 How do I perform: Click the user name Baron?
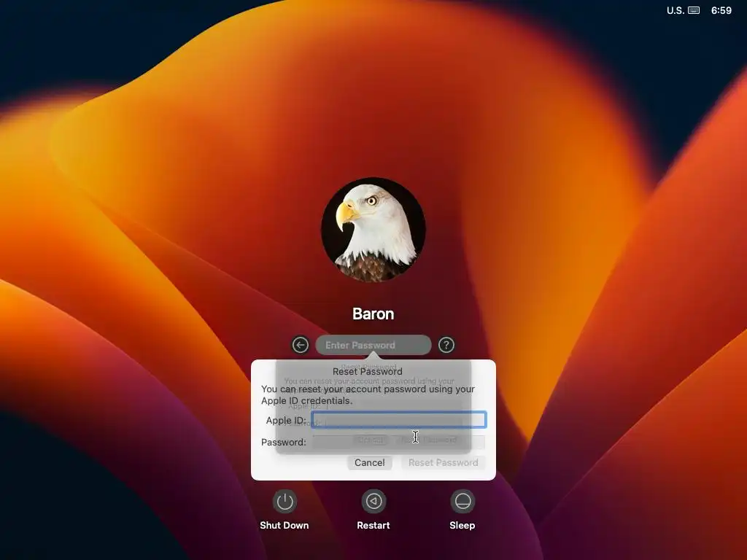(373, 314)
